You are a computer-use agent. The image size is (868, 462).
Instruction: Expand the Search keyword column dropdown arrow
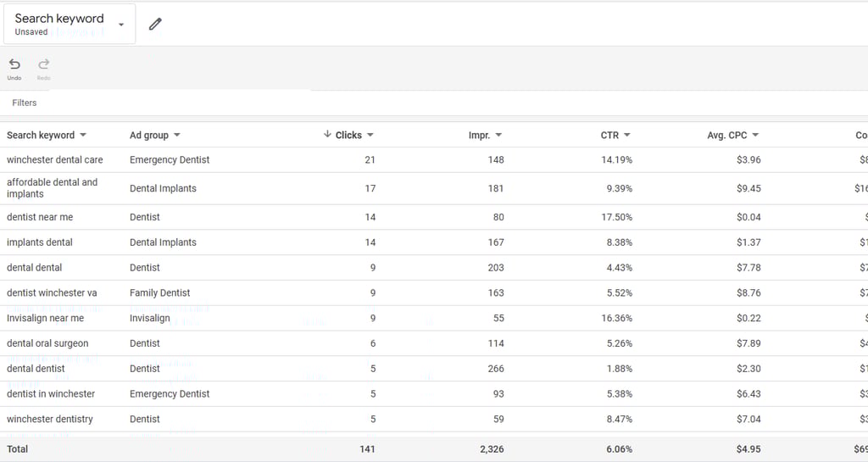coord(83,136)
